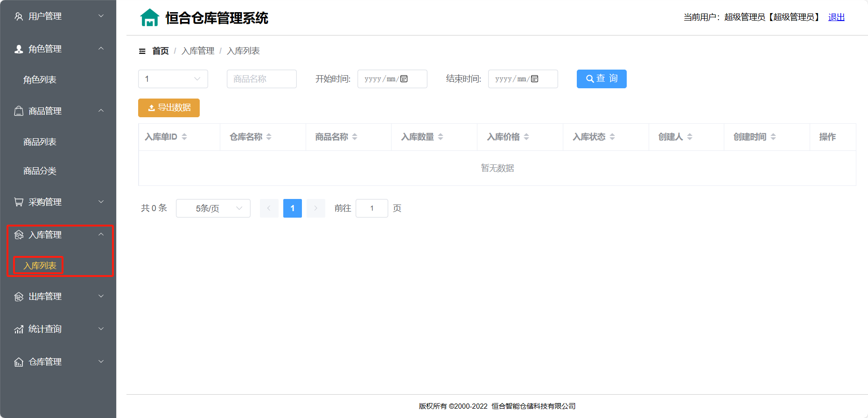Click the hamburger menu icon in breadcrumb

pyautogui.click(x=142, y=51)
